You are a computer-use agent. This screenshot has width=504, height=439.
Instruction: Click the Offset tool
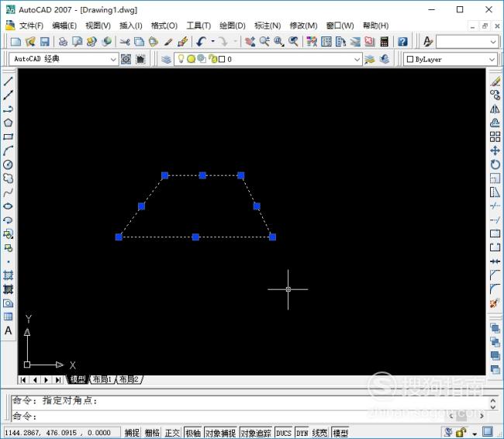coord(495,123)
